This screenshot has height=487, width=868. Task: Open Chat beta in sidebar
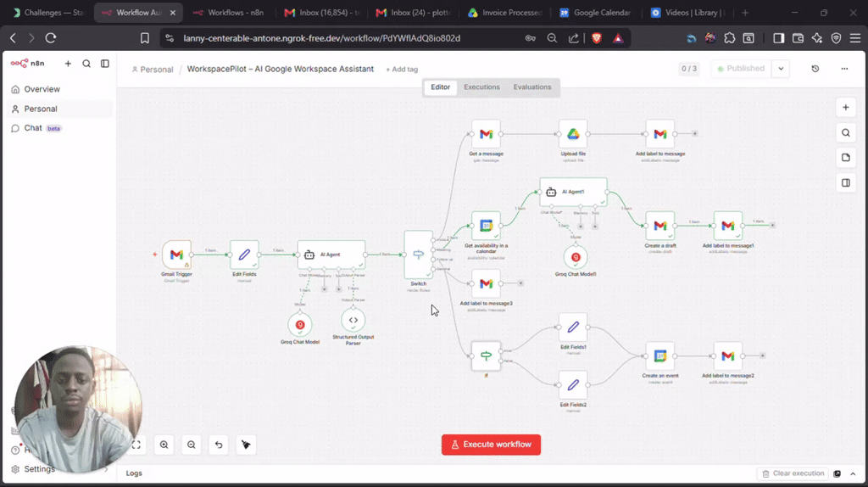click(58, 128)
